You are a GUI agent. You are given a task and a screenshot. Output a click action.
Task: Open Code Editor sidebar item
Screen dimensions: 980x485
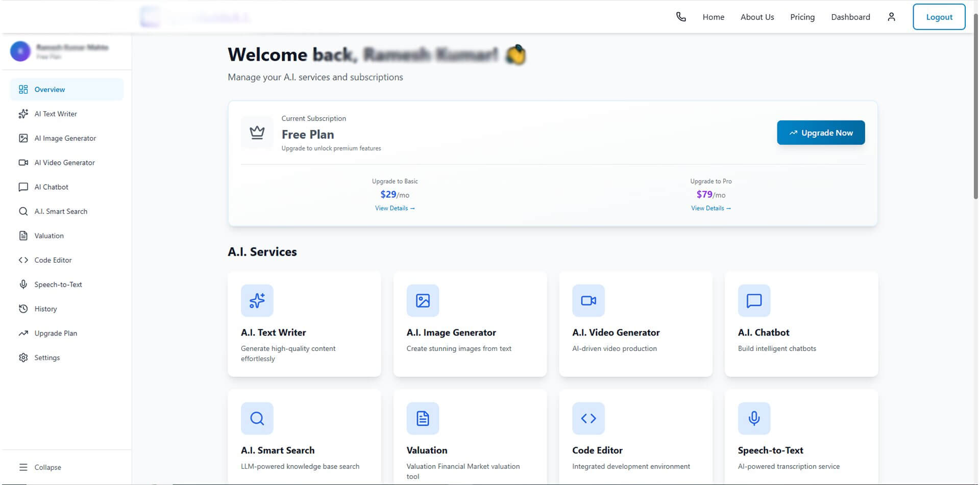click(66, 260)
